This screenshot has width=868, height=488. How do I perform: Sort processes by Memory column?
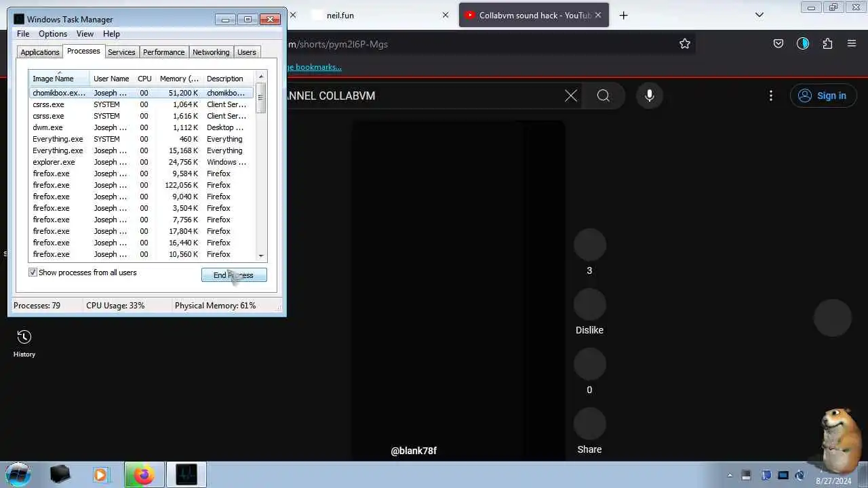(x=179, y=79)
